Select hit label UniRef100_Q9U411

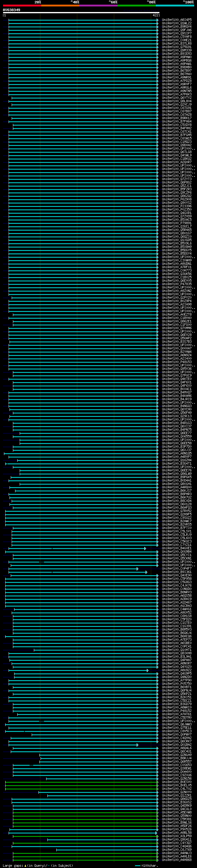(177, 839)
